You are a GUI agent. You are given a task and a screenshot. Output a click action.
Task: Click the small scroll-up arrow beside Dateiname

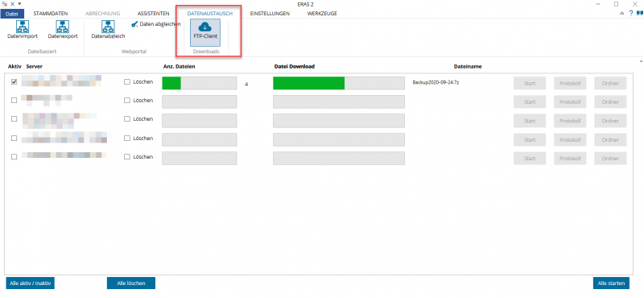pos(641,61)
